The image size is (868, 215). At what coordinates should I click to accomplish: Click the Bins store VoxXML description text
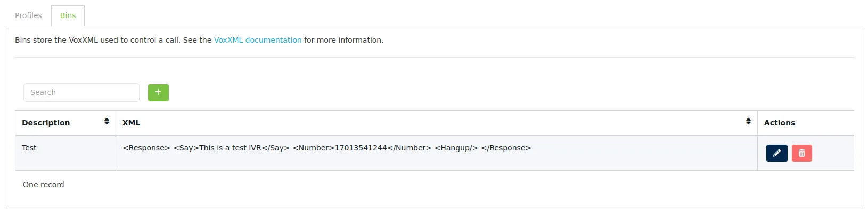199,40
